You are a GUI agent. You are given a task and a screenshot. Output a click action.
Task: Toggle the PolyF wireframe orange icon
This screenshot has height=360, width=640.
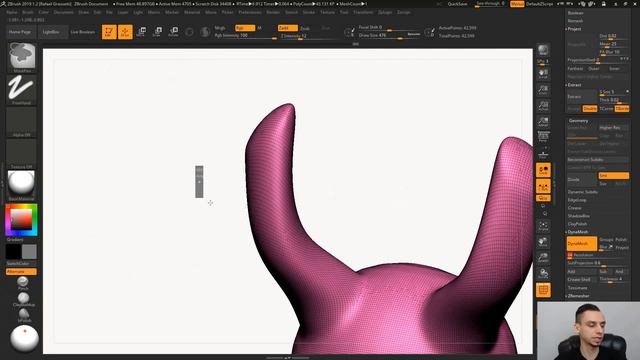[543, 290]
